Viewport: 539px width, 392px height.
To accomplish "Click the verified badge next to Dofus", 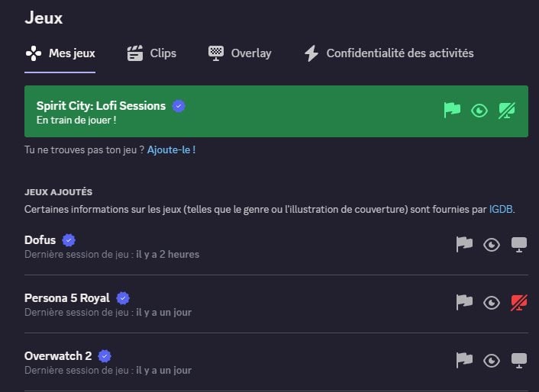I will click(x=69, y=240).
